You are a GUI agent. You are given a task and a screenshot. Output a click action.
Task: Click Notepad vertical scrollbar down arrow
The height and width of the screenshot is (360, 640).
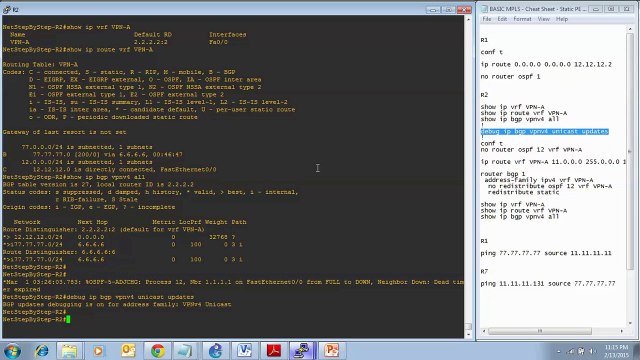click(x=630, y=323)
